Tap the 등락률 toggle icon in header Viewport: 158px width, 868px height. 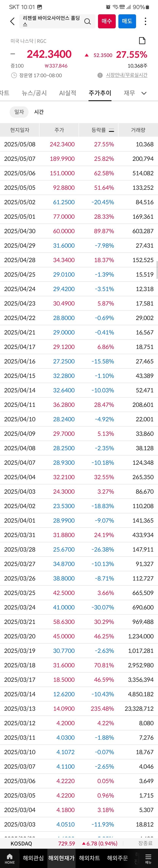tap(112, 130)
